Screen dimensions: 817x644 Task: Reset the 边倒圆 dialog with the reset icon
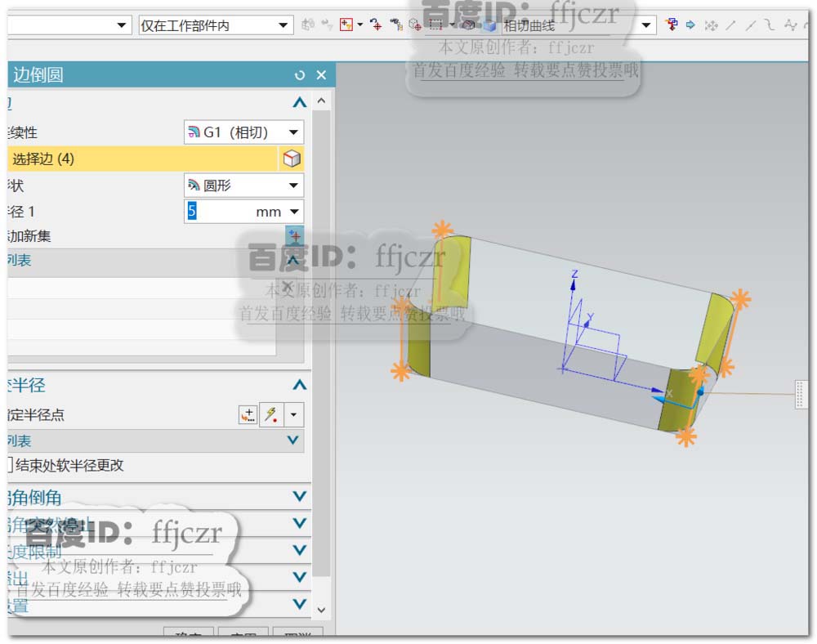300,75
